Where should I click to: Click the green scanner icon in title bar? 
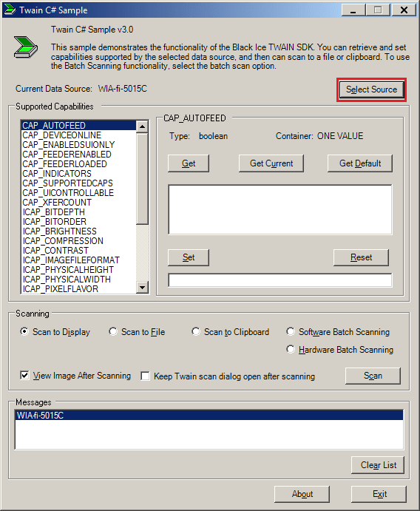(10, 10)
